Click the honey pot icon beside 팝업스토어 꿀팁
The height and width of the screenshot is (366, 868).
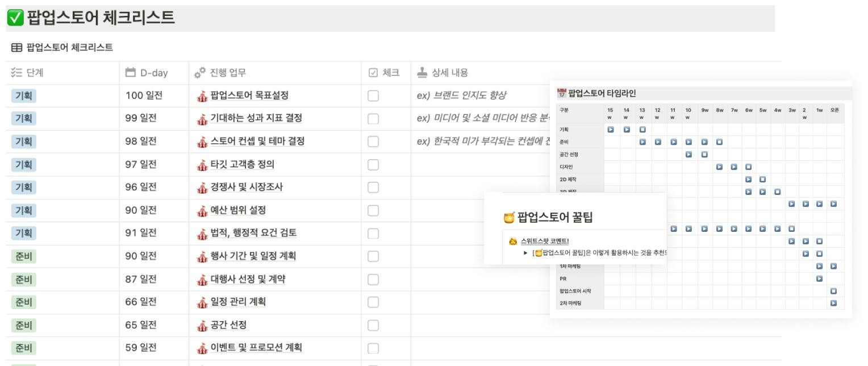pyautogui.click(x=509, y=217)
